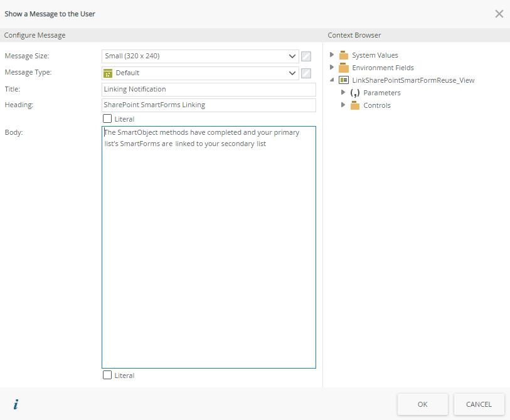The image size is (510, 420).
Task: Open the Message Type dropdown
Action: [x=292, y=73]
